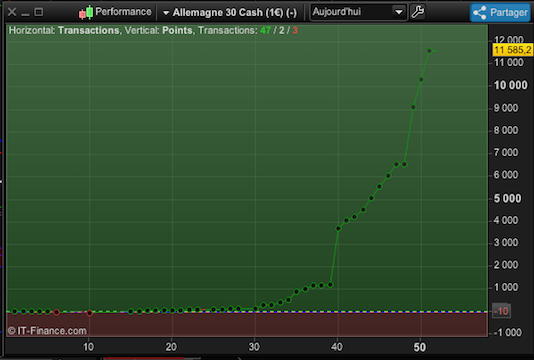
Task: Click Transactions in the Horizontal header text
Action: [x=89, y=30]
